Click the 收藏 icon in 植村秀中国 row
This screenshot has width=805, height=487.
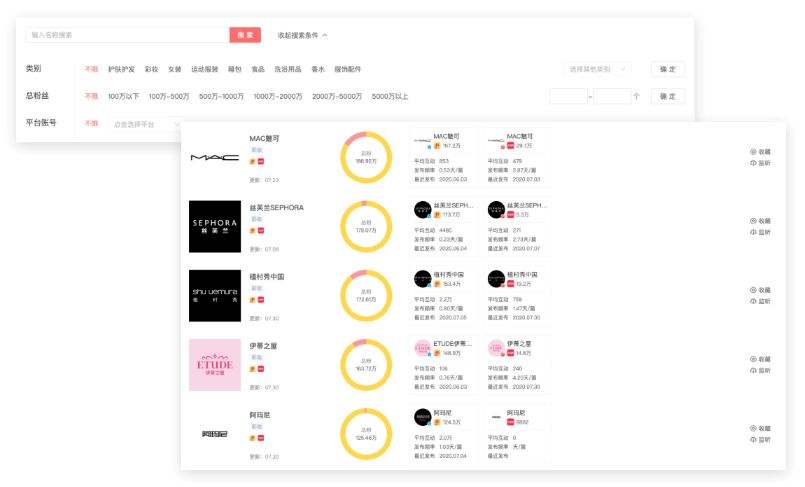pyautogui.click(x=753, y=290)
